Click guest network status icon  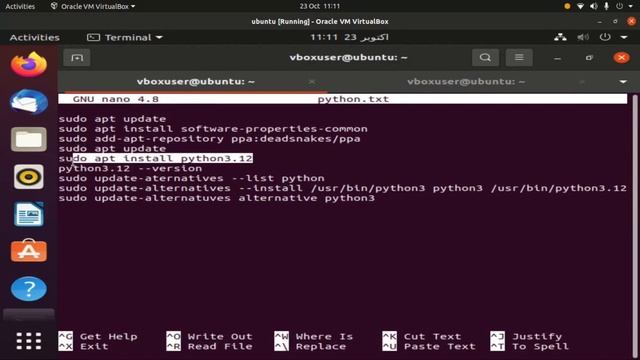point(560,37)
